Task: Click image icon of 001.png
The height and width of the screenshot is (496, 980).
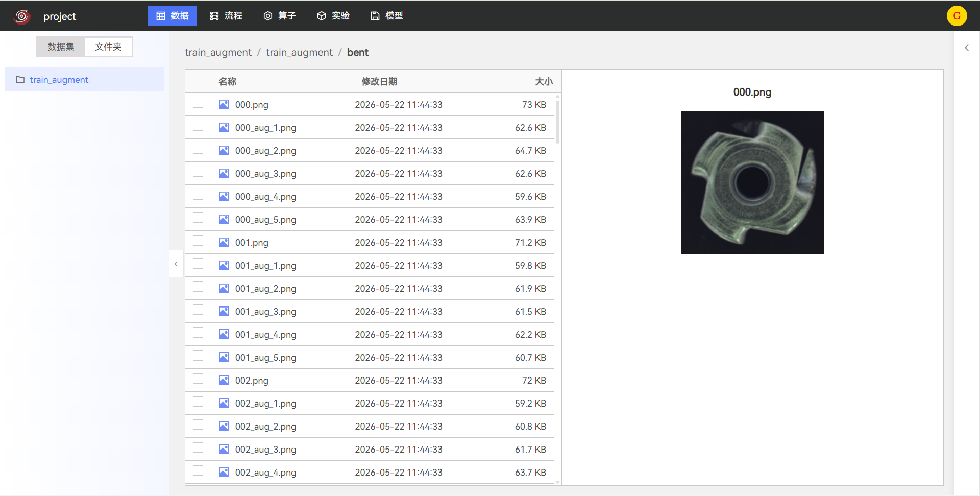Action: [x=224, y=242]
